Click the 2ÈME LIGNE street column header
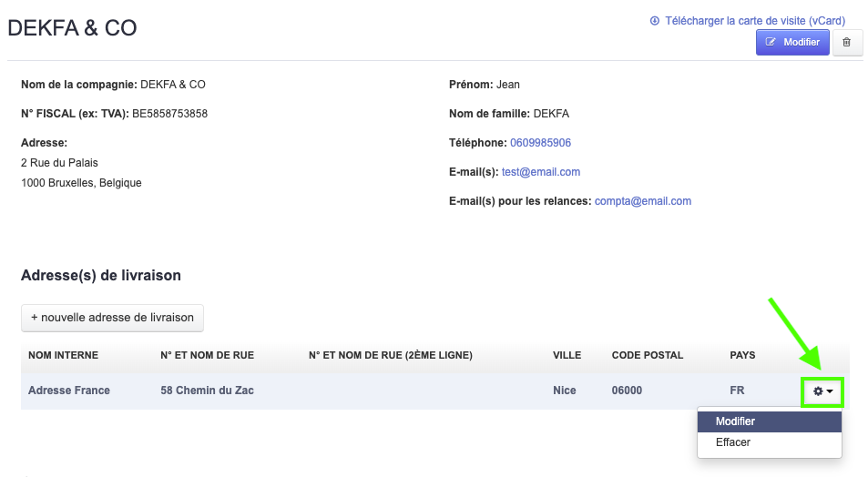868x477 pixels. (391, 355)
